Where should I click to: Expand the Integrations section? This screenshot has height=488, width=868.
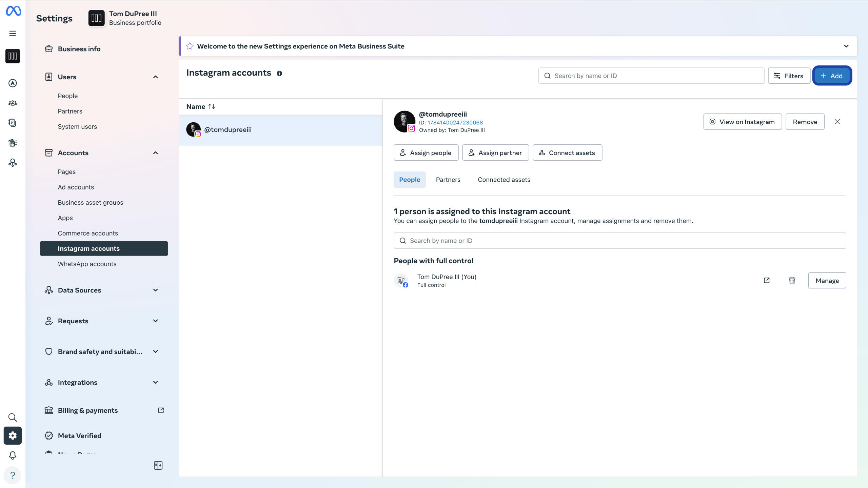(x=155, y=382)
